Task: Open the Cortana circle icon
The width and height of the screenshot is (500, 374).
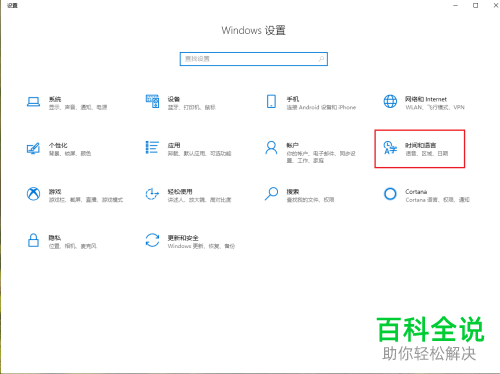Action: (x=390, y=194)
